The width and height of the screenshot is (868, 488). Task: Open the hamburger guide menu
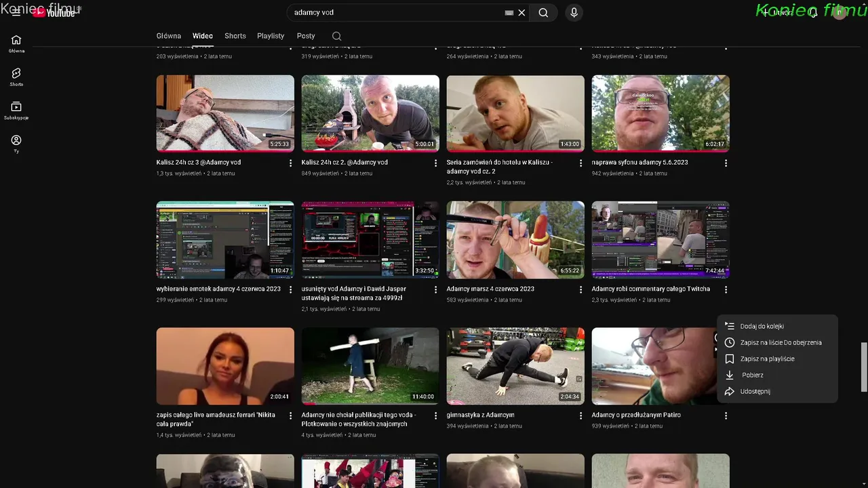pyautogui.click(x=16, y=12)
